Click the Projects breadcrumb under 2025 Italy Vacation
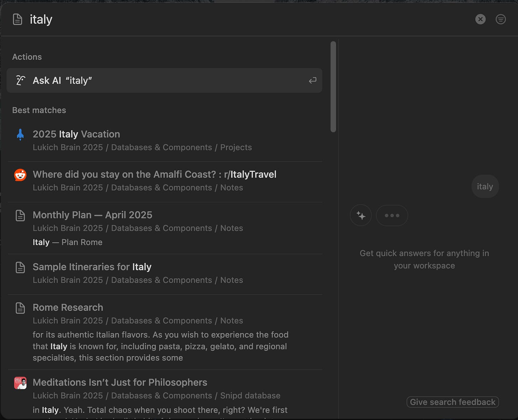 point(236,147)
